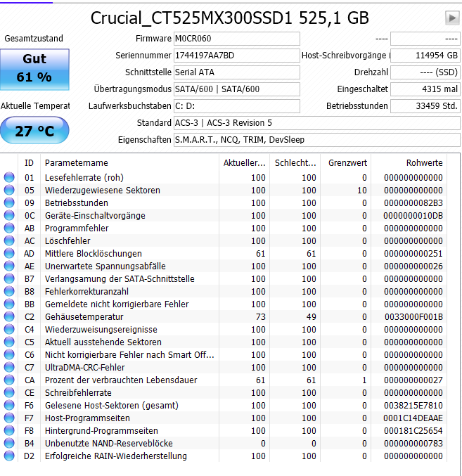Screen dimensions: 462x476
Task: Click the status orb for Unbenutzte NAND-Reserveblöcke
Action: tap(9, 443)
